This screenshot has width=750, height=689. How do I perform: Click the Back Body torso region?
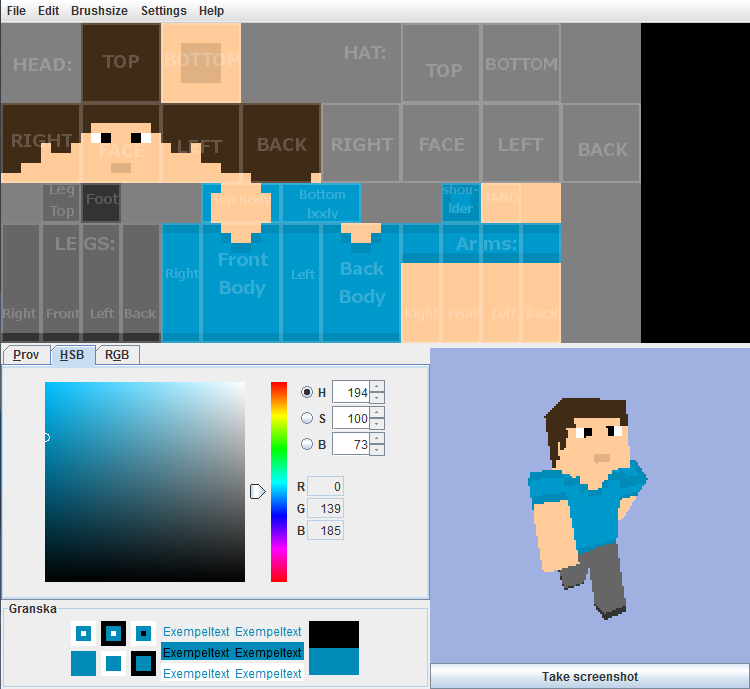[362, 282]
